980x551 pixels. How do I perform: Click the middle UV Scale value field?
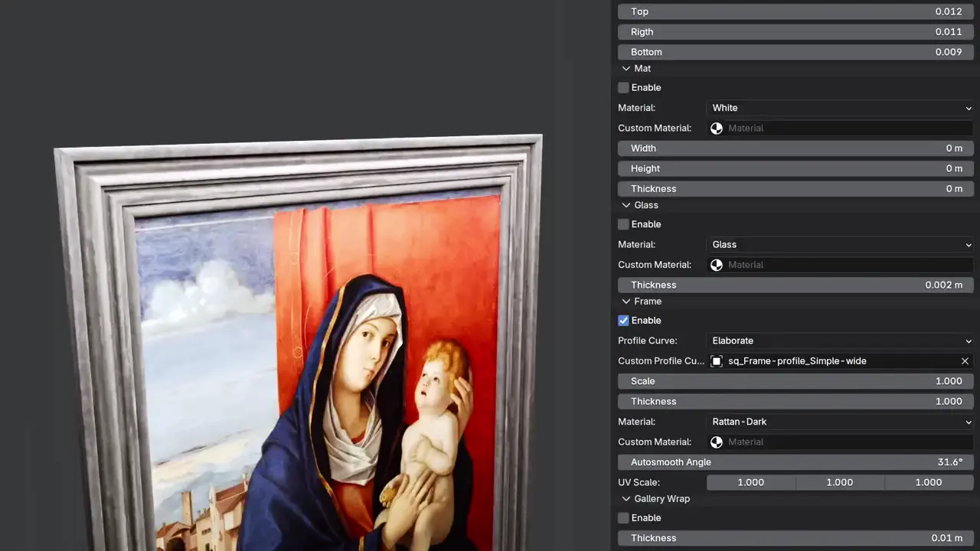840,482
